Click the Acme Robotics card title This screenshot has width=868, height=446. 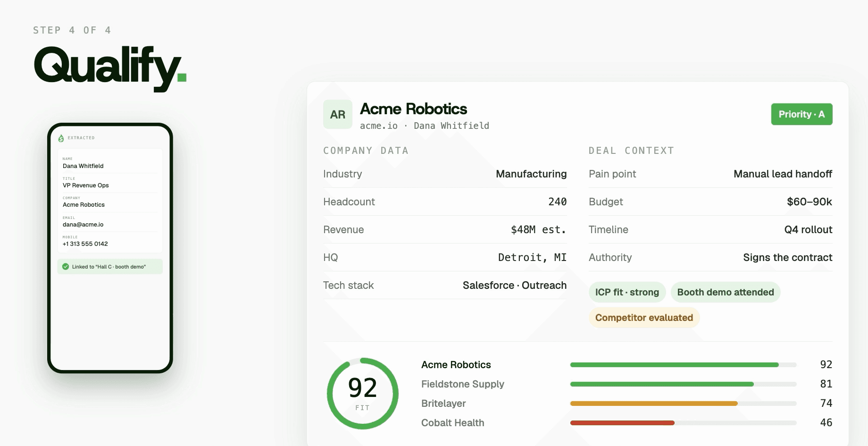[413, 109]
